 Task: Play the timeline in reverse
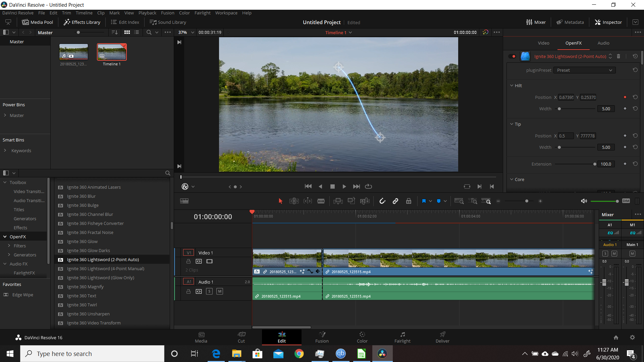320,187
